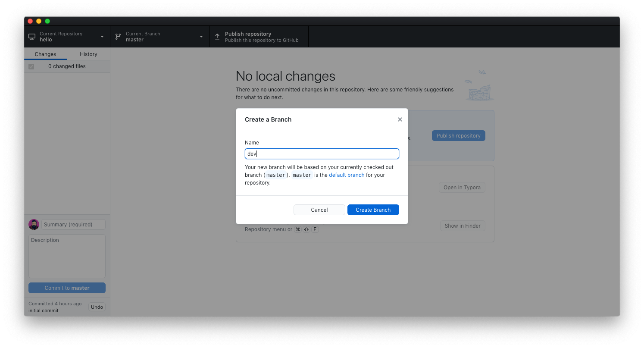Open the default branch link
Image resolution: width=644 pixels, height=348 pixels.
347,175
